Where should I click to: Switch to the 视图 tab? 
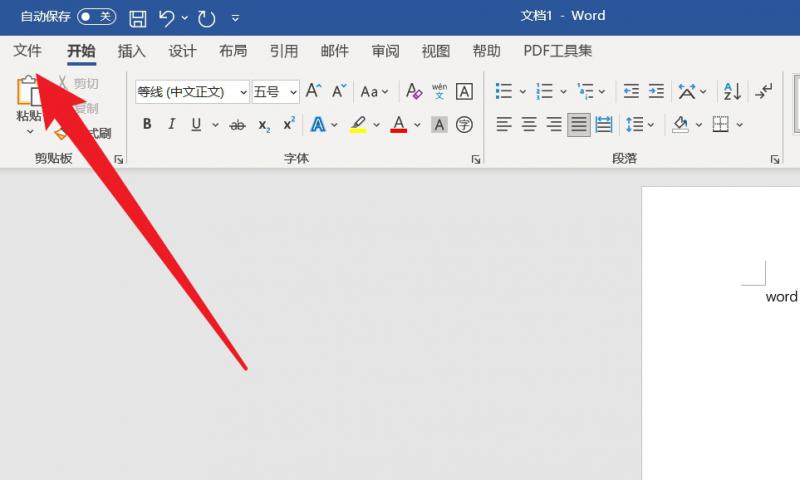click(x=436, y=51)
